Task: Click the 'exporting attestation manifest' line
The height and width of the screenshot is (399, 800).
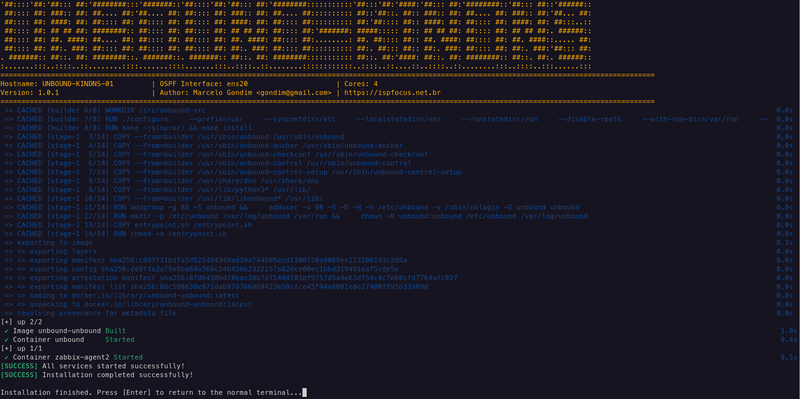Action: pyautogui.click(x=231, y=278)
